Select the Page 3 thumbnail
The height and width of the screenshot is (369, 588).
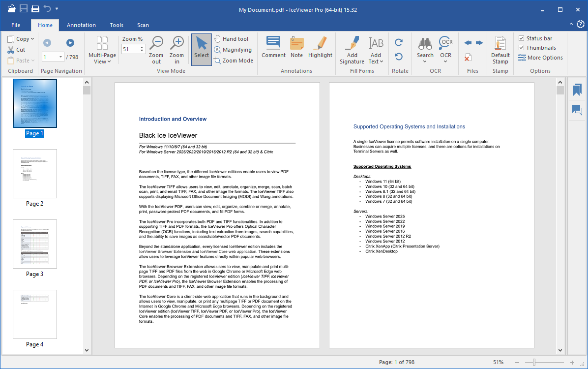(x=35, y=244)
